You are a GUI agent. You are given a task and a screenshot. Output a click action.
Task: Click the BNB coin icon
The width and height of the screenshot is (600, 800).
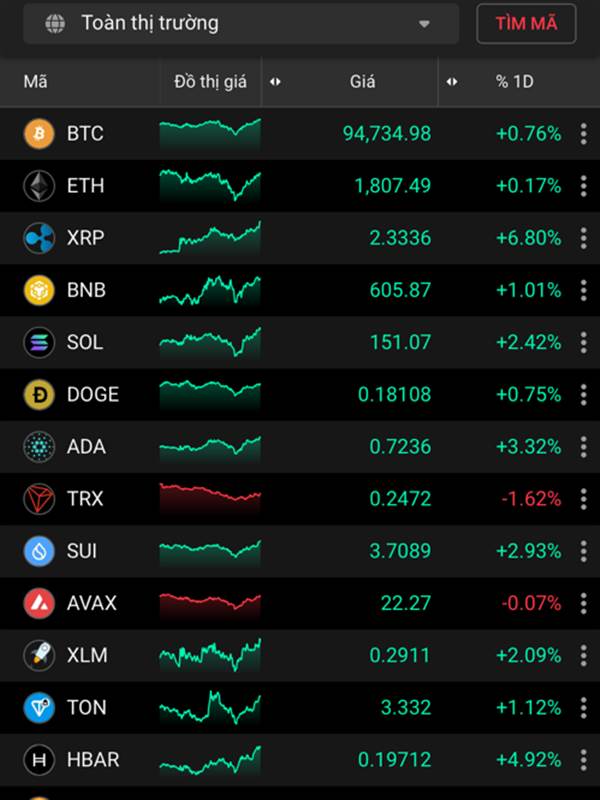click(39, 290)
